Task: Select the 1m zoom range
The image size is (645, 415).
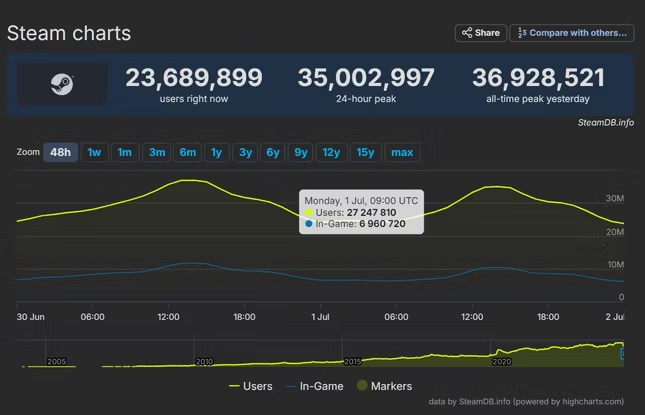Action: tap(125, 153)
